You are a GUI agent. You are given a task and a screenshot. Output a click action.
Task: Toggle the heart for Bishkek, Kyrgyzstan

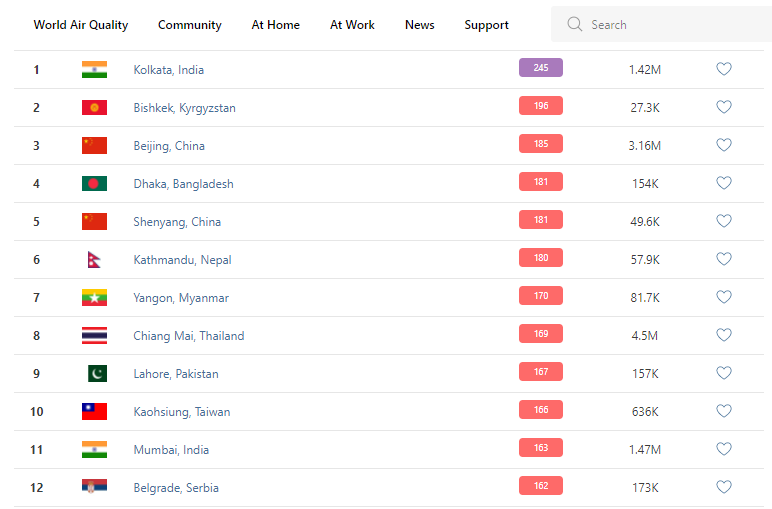point(724,107)
